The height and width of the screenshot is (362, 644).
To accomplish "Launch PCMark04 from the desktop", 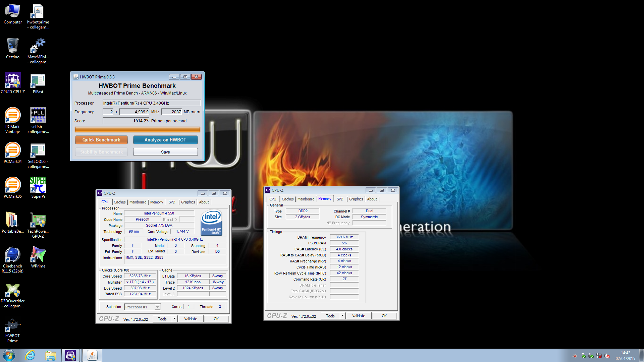I will click(13, 153).
